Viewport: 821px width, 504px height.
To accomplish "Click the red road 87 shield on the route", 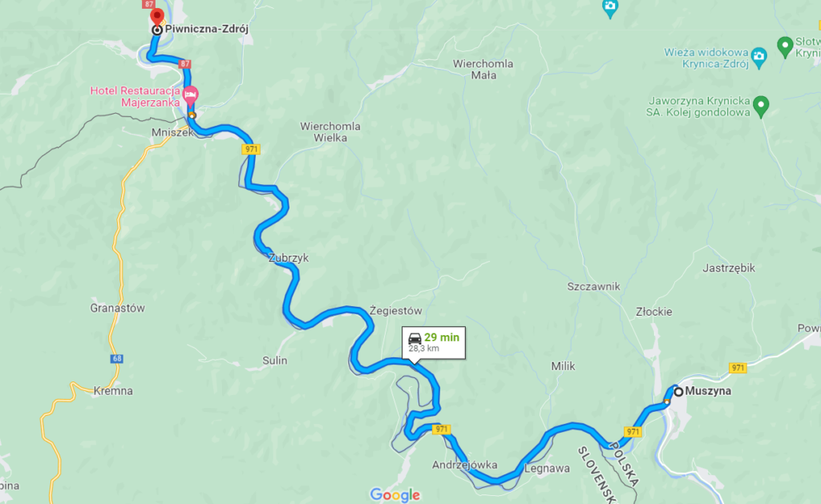I will (x=184, y=64).
